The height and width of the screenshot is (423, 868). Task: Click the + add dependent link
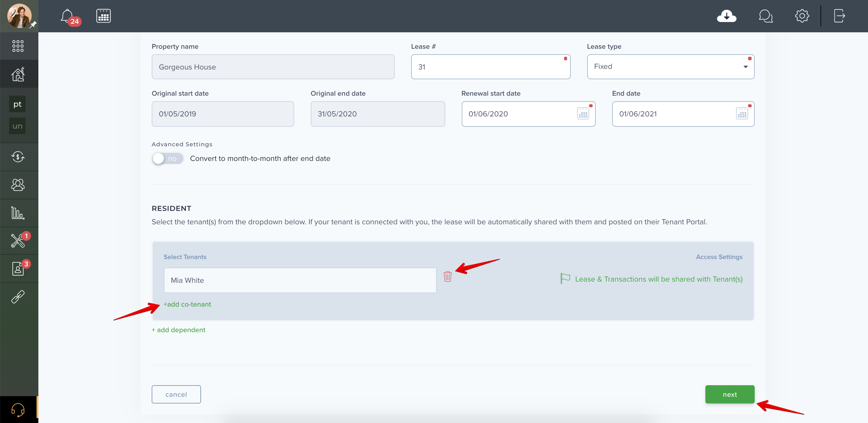click(x=178, y=330)
